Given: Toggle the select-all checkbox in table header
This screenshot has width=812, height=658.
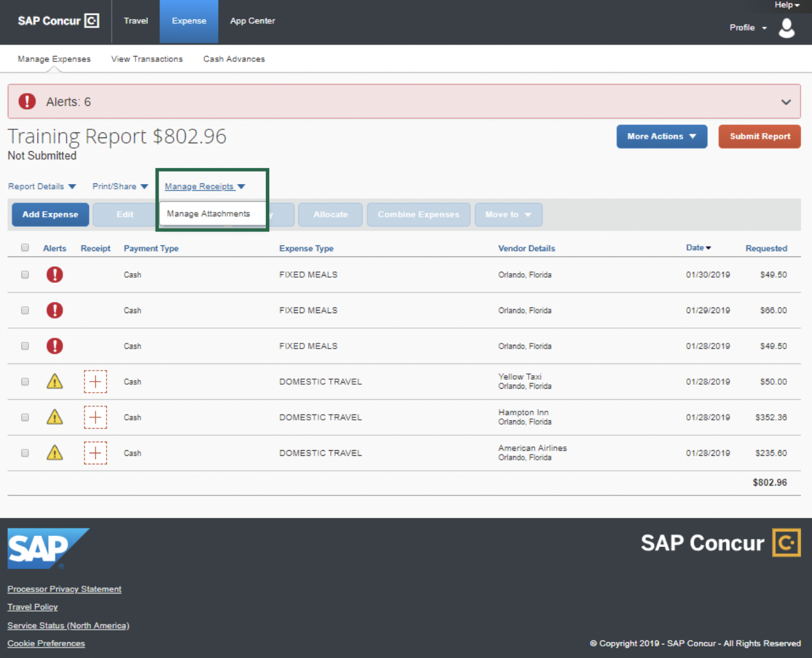Looking at the screenshot, I should coord(25,247).
